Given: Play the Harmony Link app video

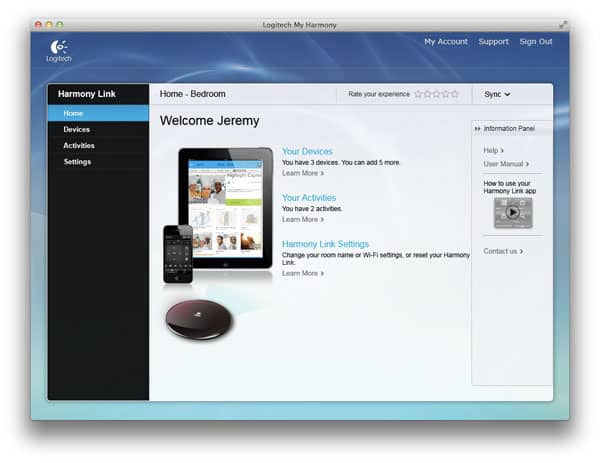Looking at the screenshot, I should [x=513, y=212].
